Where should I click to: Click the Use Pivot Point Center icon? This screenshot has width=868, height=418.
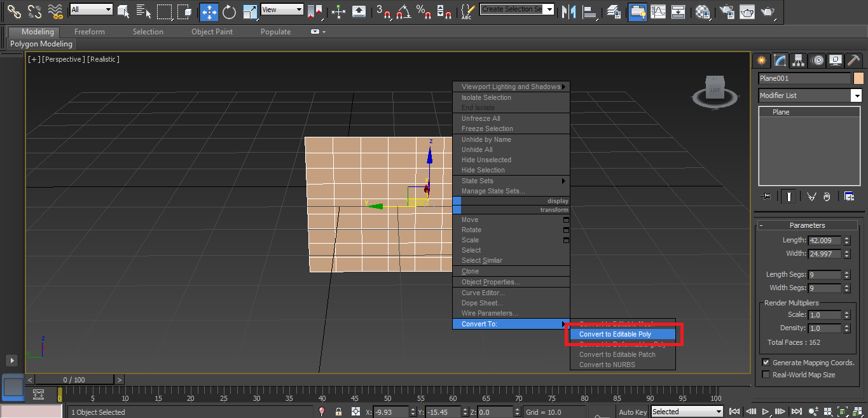pyautogui.click(x=315, y=11)
